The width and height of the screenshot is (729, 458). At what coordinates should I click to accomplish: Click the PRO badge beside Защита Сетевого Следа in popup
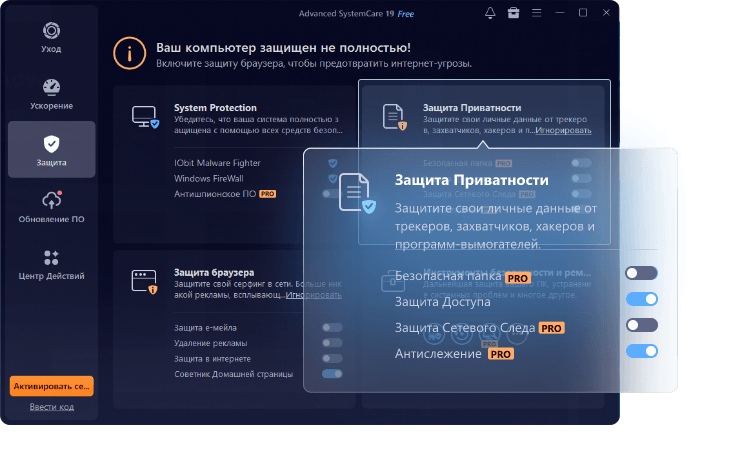tap(551, 328)
